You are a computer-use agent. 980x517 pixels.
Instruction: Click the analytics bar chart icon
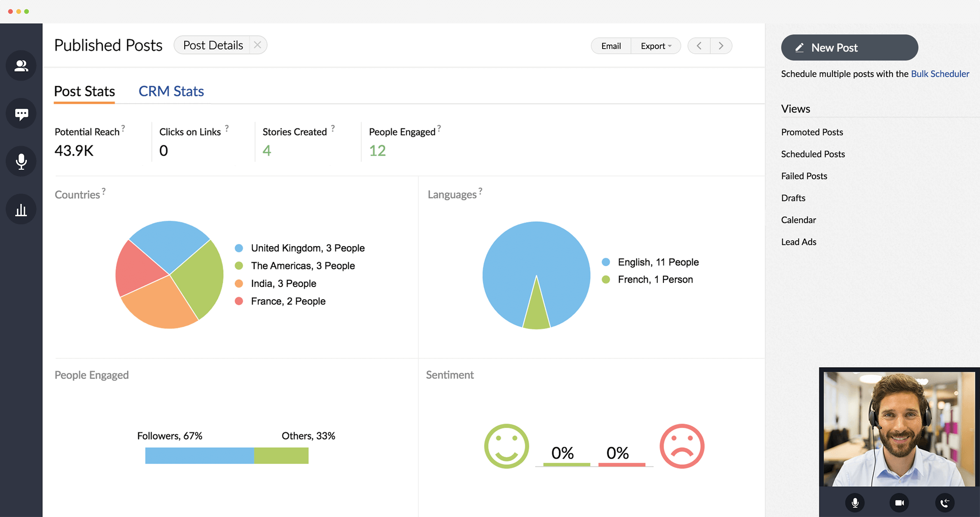coord(21,210)
